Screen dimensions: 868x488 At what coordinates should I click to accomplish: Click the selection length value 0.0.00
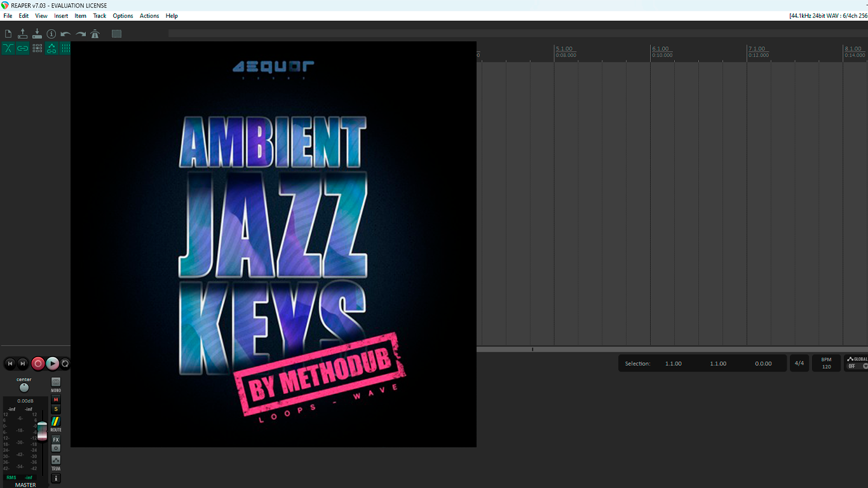763,363
